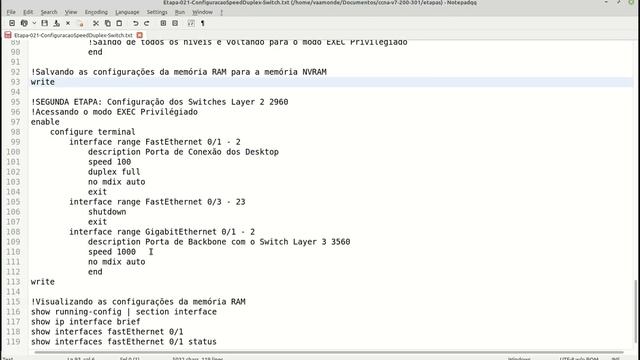Close document using toolbar X icon
This screenshot has width=640, height=360.
tap(68, 23)
